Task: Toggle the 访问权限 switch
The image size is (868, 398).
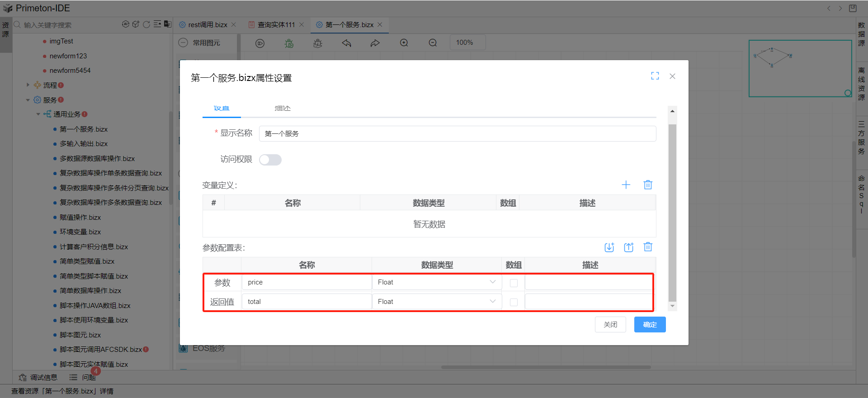Action: click(x=270, y=160)
